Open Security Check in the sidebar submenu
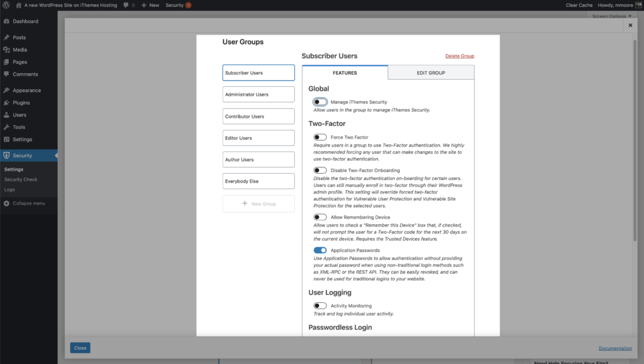Screen dimensions: 644x364 (21, 179)
